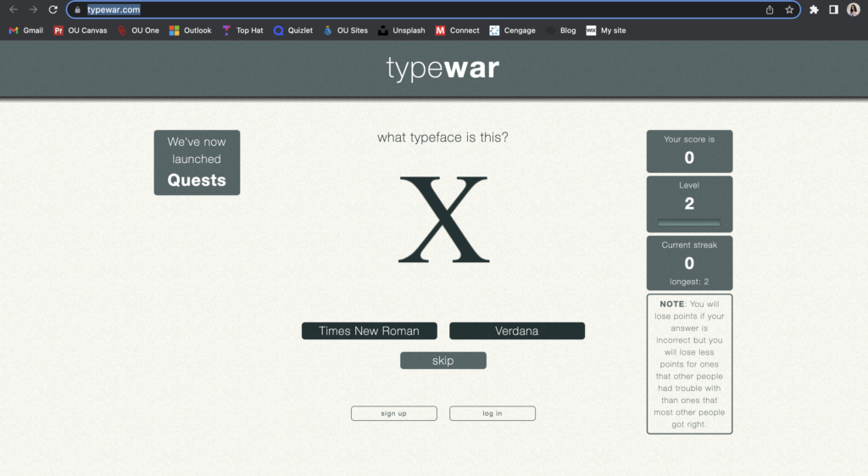This screenshot has width=868, height=476.
Task: Click the share icon in the address bar
Action: tap(770, 10)
